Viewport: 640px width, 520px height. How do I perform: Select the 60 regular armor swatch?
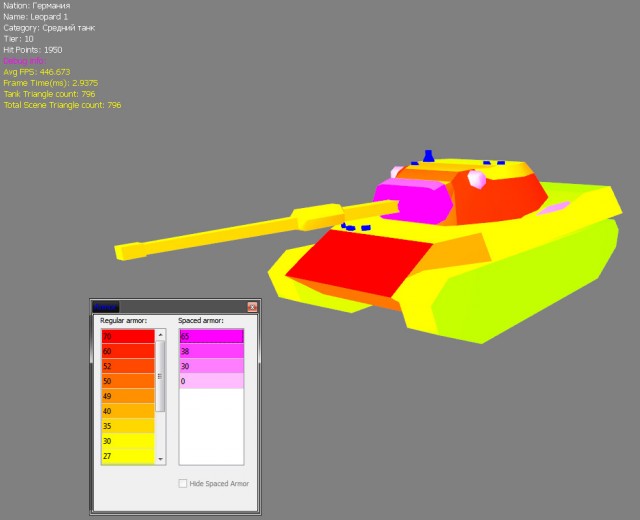pos(128,351)
